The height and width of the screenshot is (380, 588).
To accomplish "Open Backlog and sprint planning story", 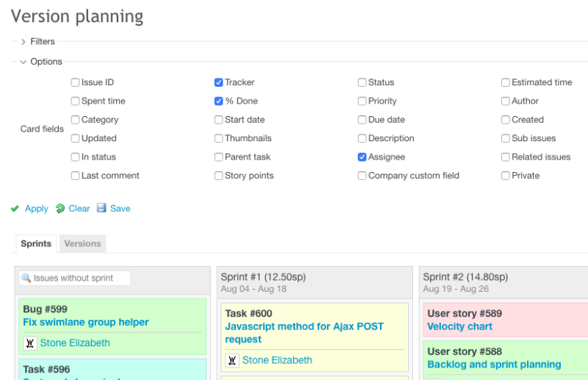I will pyautogui.click(x=494, y=365).
